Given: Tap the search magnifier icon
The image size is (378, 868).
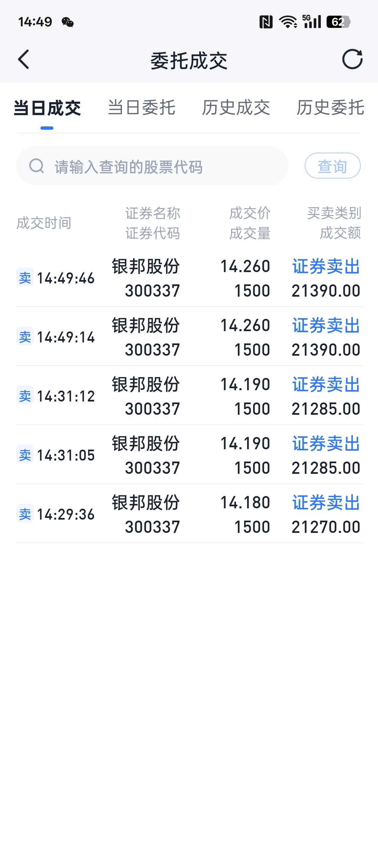Looking at the screenshot, I should 36,166.
